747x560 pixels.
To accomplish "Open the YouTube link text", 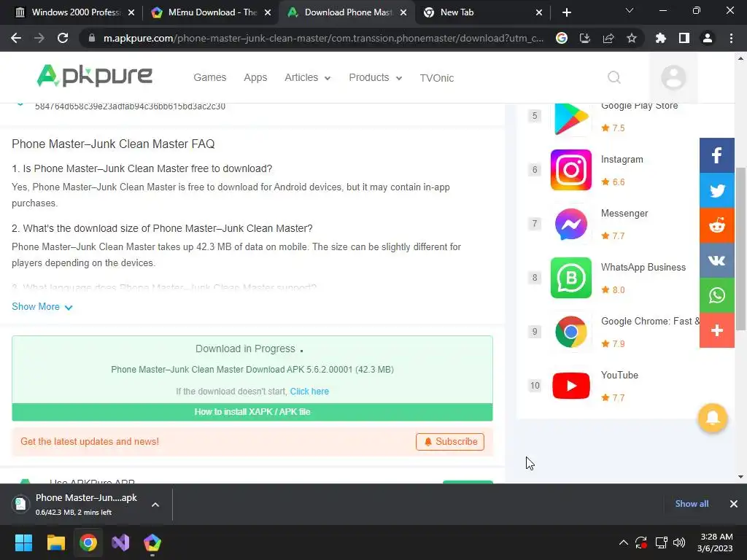I will (619, 376).
